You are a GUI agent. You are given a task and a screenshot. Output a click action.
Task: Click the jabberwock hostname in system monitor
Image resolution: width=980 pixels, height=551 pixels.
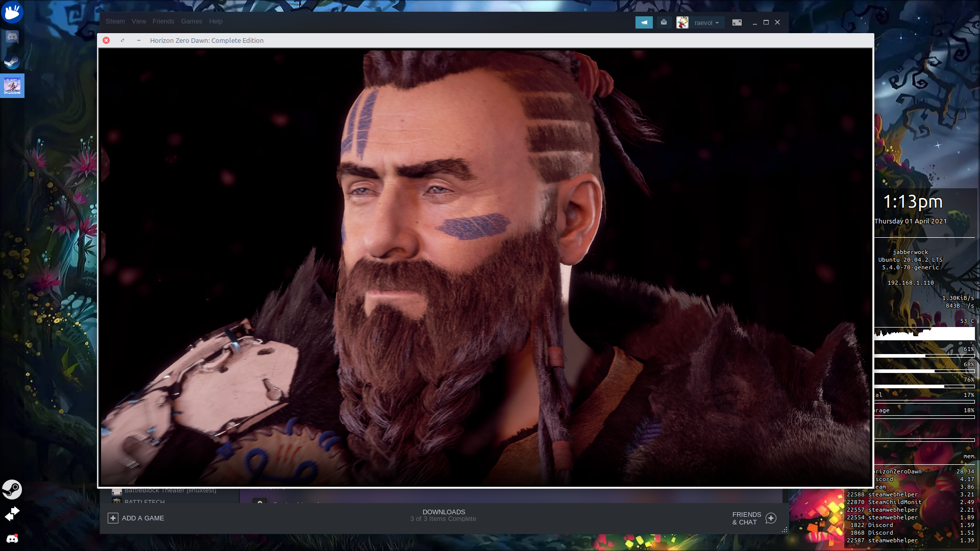[x=910, y=252]
